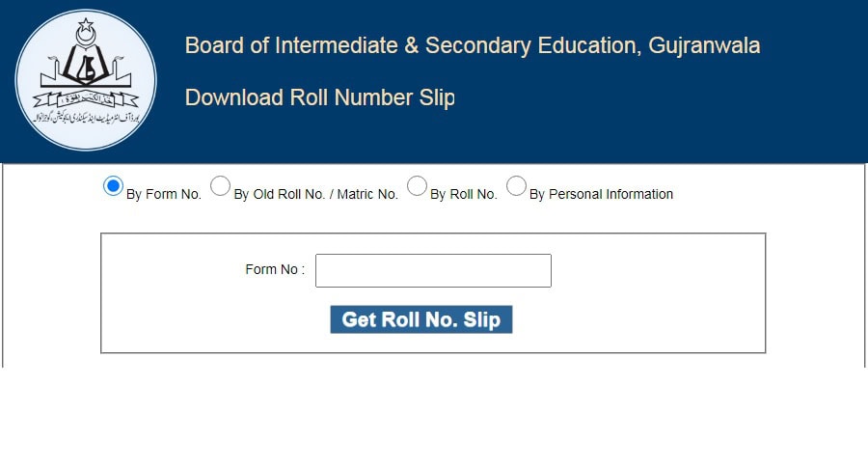Click the crescent and star atop the logo
The height and width of the screenshot is (468, 868).
coord(86,32)
